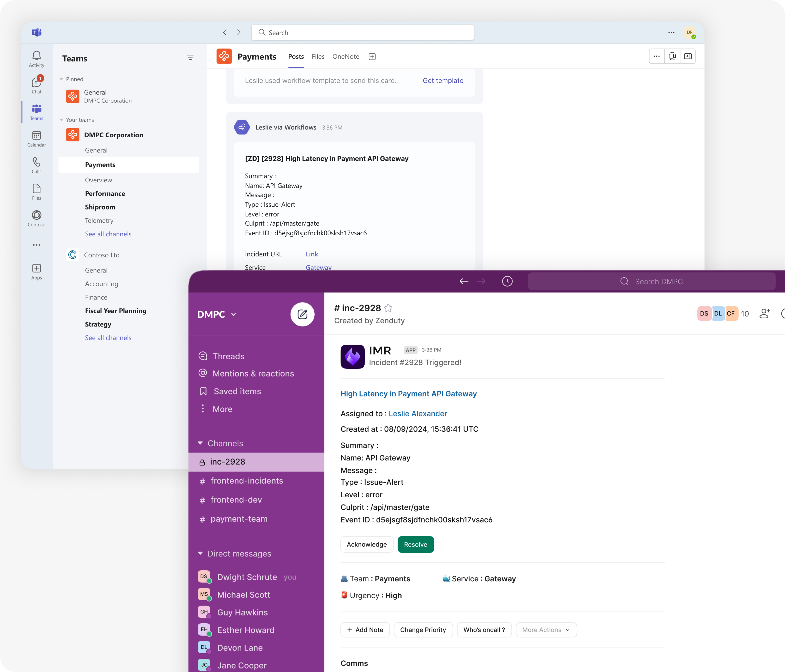
Task: Click the Get template link
Action: coord(442,81)
